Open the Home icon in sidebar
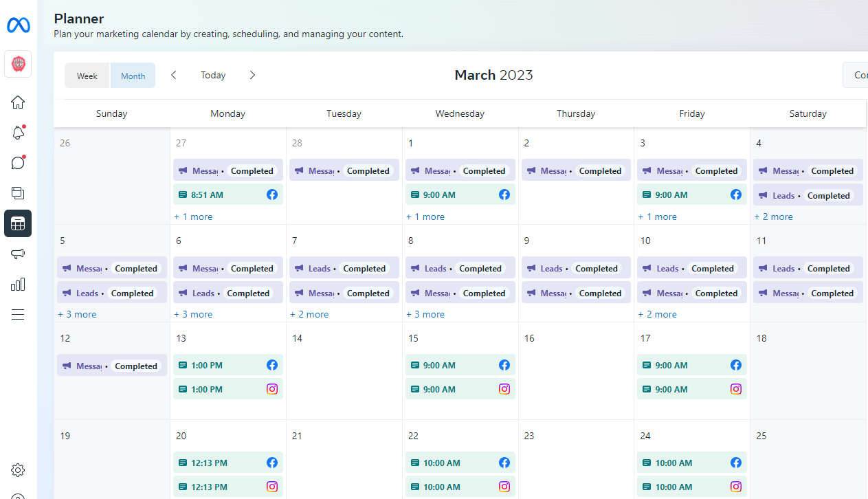 (18, 102)
